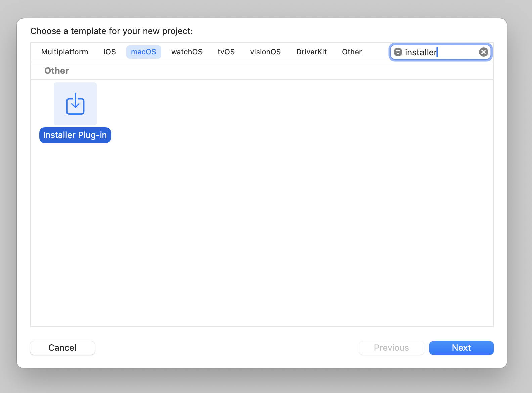Screen dimensions: 532x393
Task: Click the filter icon in the search field
Action: (x=398, y=52)
